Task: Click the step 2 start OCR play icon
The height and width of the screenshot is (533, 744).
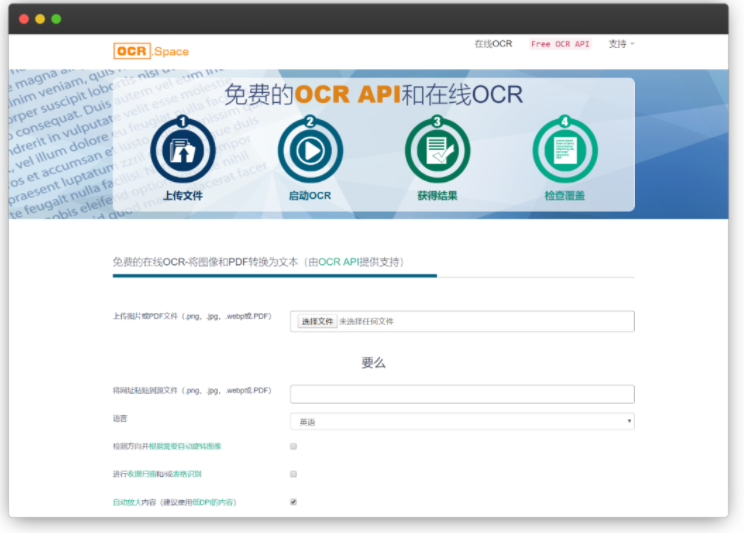Action: point(310,150)
